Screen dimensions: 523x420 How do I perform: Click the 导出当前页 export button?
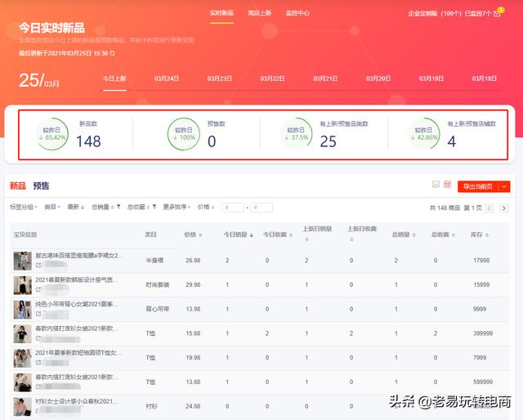pyautogui.click(x=478, y=186)
